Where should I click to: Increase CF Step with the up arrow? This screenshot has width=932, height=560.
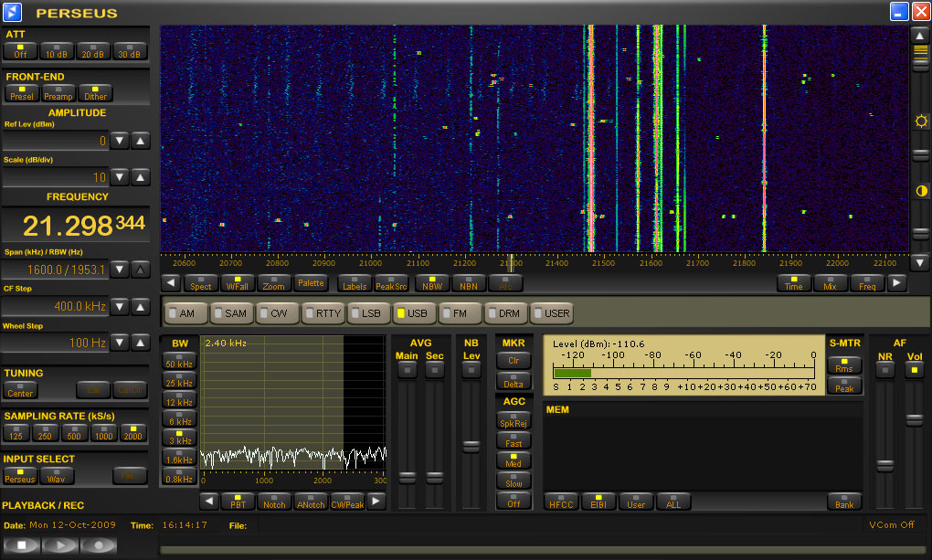click(141, 307)
